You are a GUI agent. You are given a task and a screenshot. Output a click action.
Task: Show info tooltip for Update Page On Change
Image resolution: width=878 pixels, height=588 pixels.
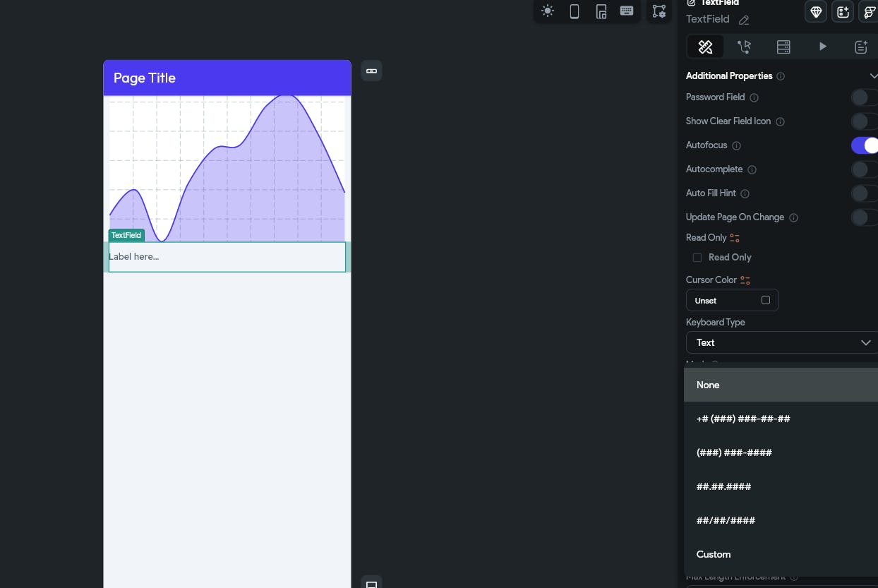[793, 217]
